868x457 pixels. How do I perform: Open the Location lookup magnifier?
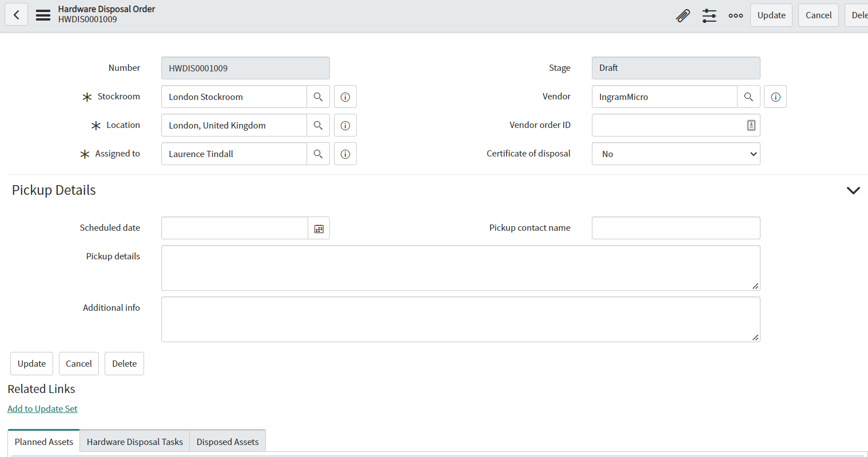click(x=318, y=125)
